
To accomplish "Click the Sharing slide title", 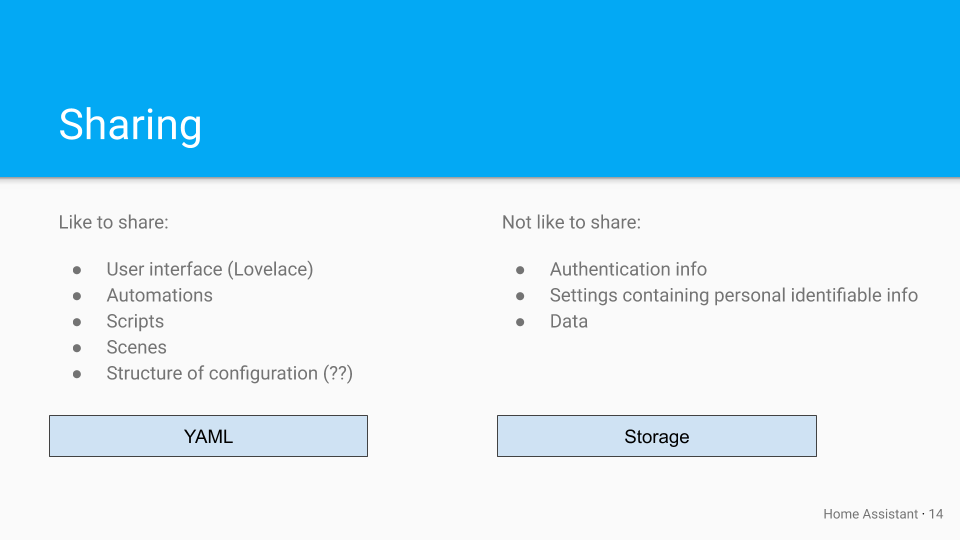I will pos(130,125).
